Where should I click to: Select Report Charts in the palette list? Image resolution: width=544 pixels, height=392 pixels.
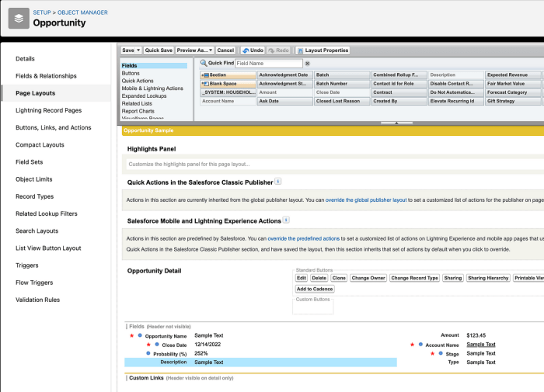pyautogui.click(x=138, y=111)
